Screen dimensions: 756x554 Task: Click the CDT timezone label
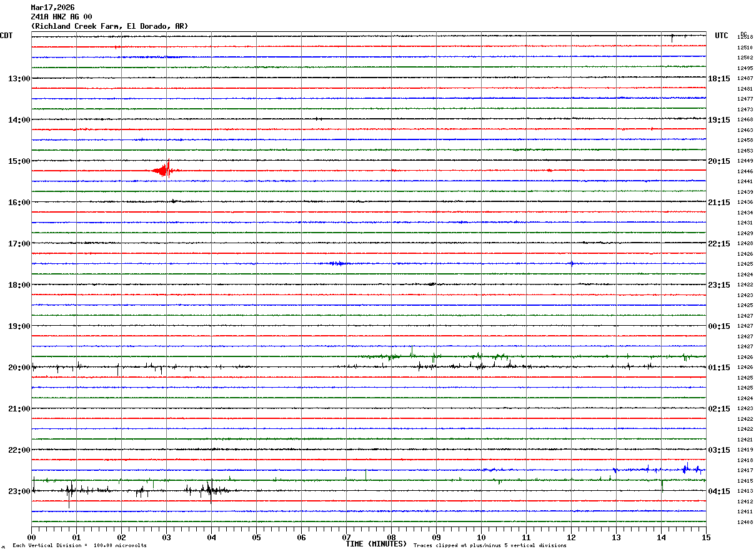tap(6, 36)
